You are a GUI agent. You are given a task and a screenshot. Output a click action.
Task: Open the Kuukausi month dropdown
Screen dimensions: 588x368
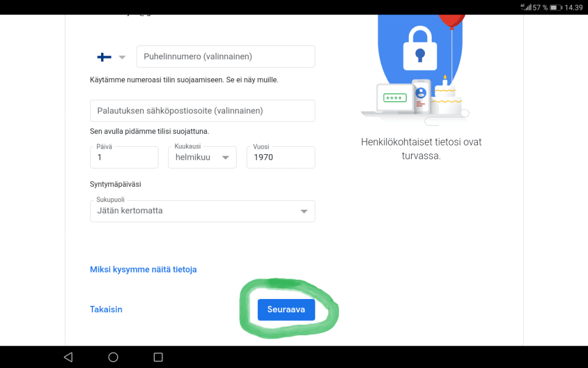[202, 158]
